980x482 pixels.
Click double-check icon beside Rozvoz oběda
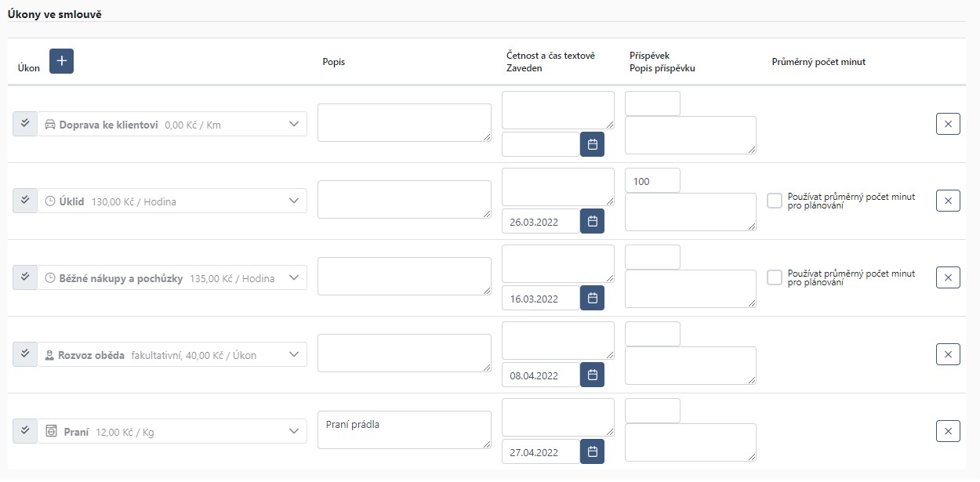click(25, 354)
